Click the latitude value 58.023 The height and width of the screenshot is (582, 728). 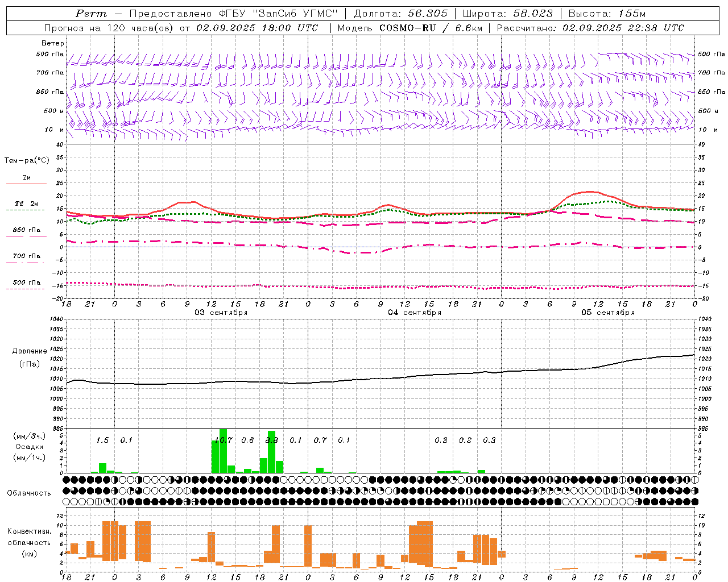[533, 14]
